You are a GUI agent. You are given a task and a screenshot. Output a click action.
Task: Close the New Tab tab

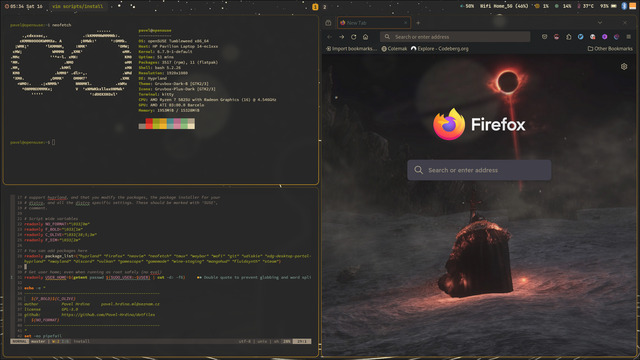pos(405,23)
